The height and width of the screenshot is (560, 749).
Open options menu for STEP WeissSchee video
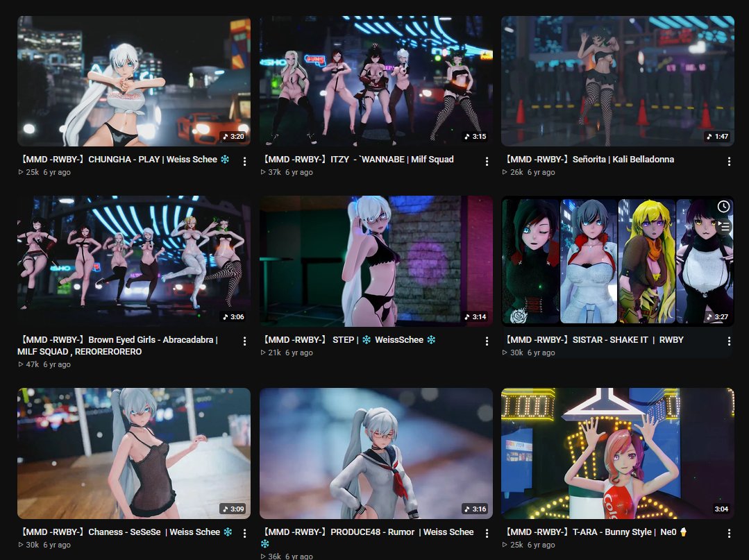487,341
